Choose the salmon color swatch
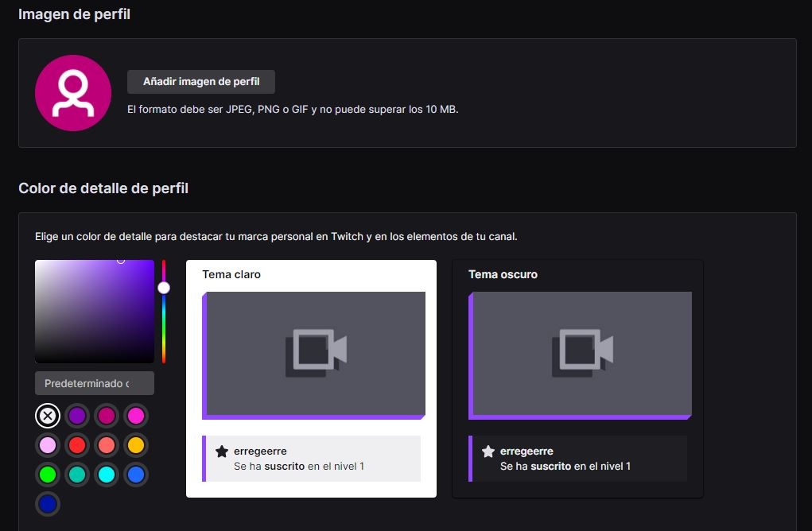The height and width of the screenshot is (531, 812). pos(107,444)
